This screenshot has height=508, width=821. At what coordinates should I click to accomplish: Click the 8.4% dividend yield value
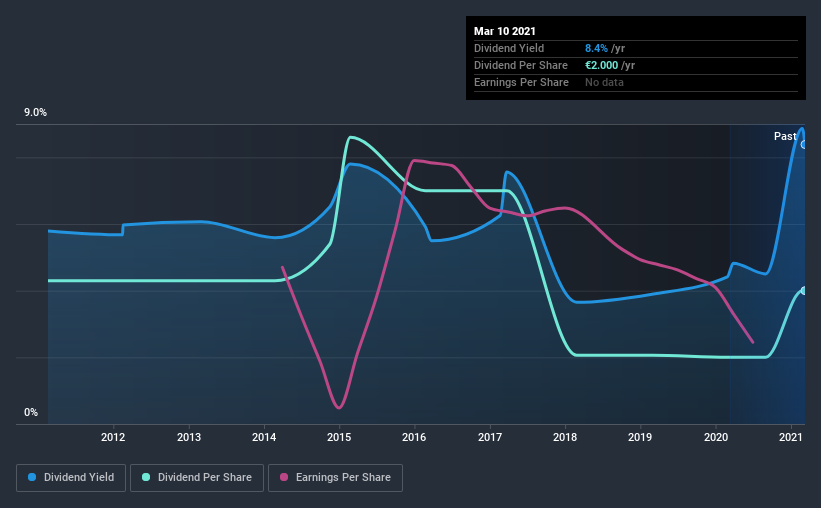[596, 48]
